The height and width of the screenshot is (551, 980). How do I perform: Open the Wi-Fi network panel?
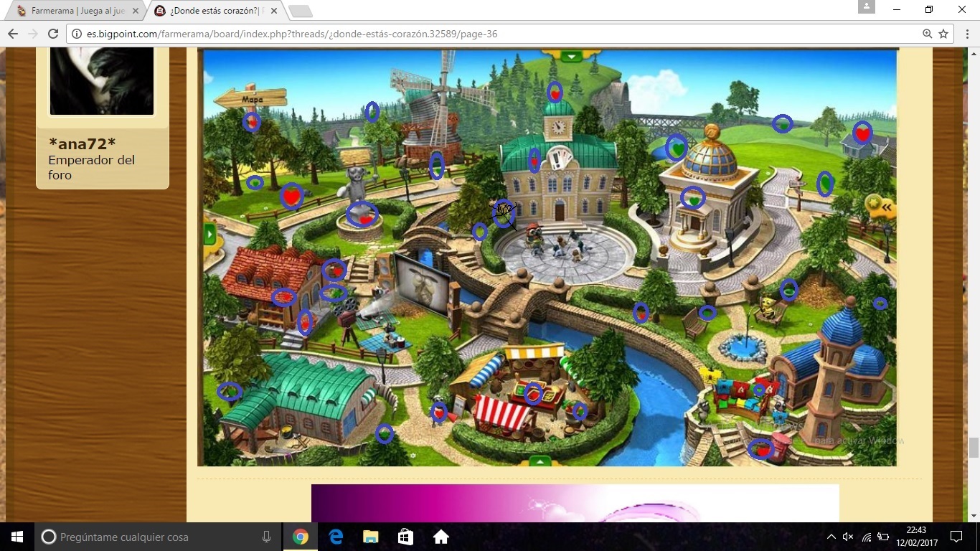(867, 537)
